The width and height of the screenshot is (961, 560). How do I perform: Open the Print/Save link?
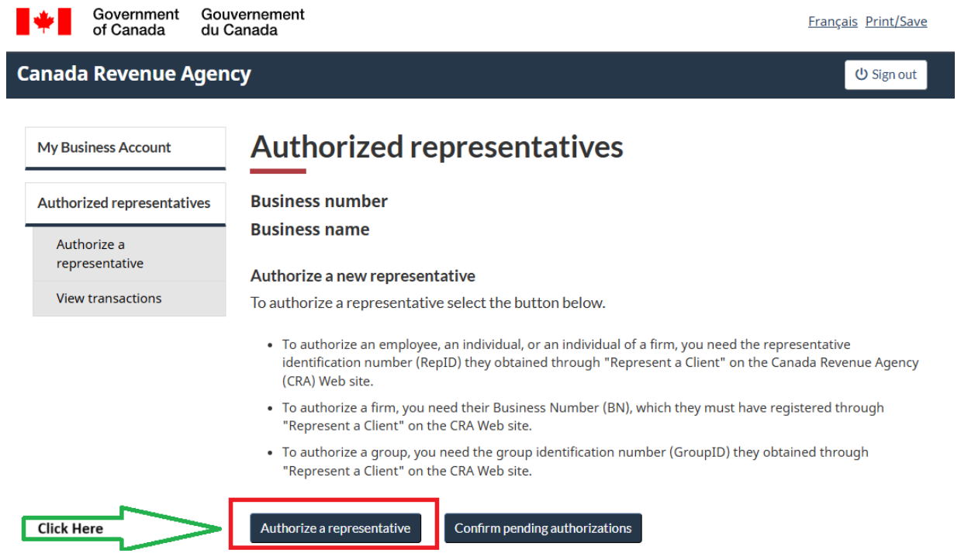click(x=896, y=22)
